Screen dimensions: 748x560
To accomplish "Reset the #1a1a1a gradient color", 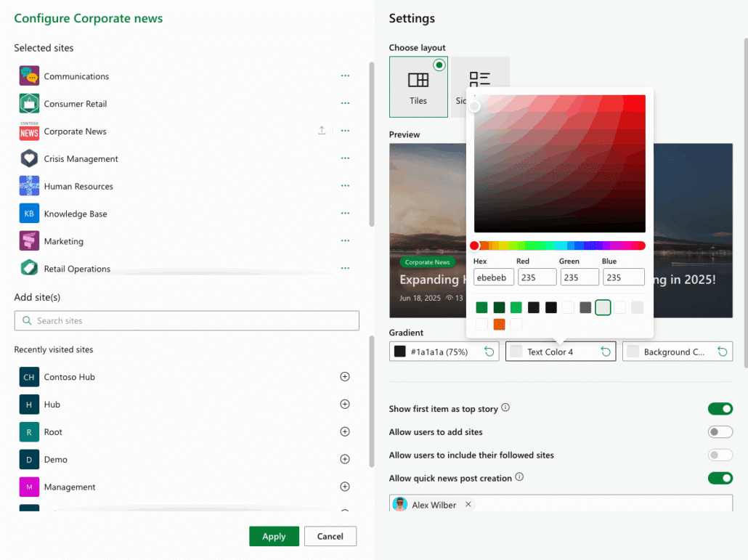I will point(489,352).
